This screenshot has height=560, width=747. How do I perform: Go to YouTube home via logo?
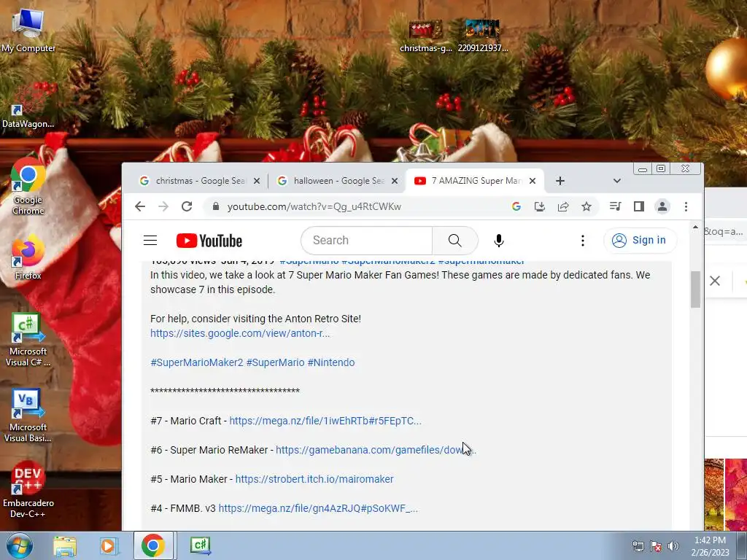click(209, 241)
